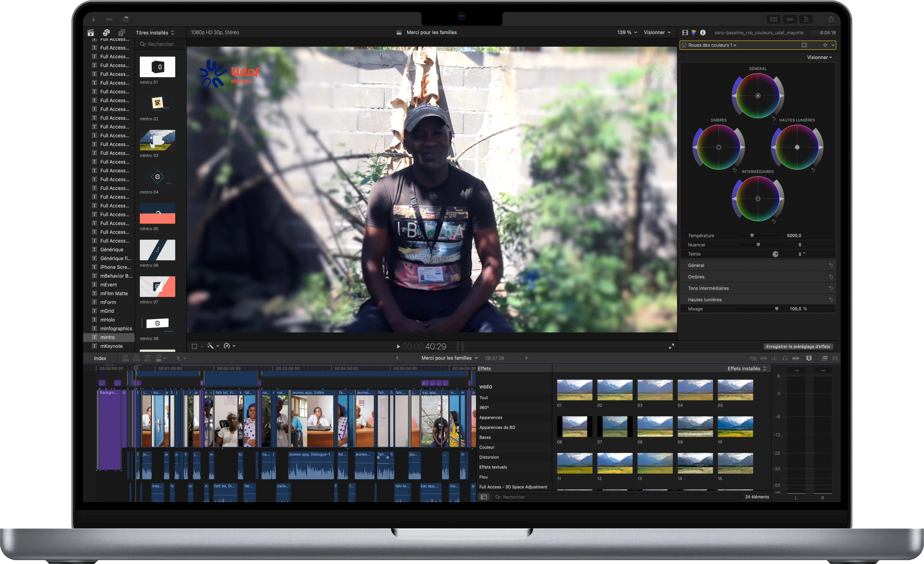Viewport: 924px width, 564px height.
Task: Open the Color inspector icon
Action: [x=694, y=33]
